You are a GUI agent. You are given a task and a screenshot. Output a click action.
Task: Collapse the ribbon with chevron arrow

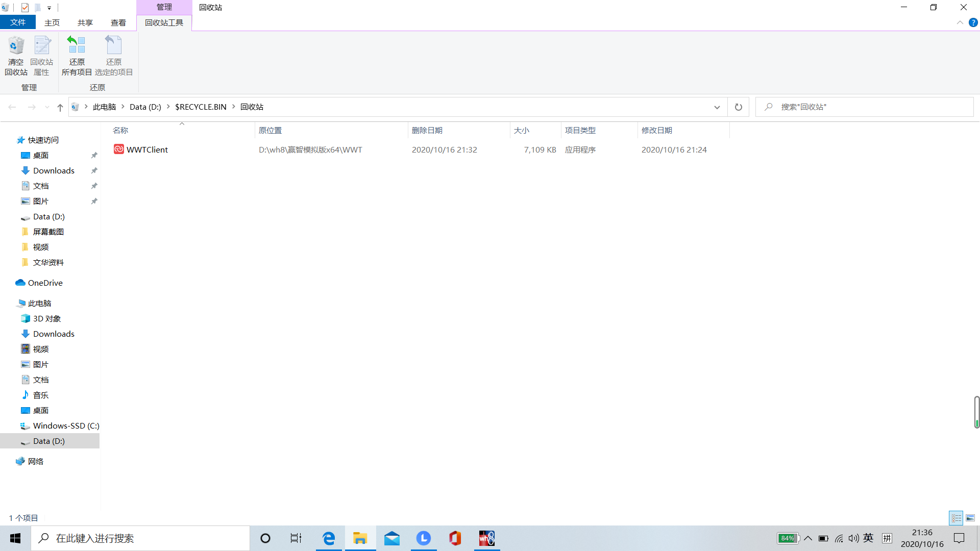click(960, 22)
